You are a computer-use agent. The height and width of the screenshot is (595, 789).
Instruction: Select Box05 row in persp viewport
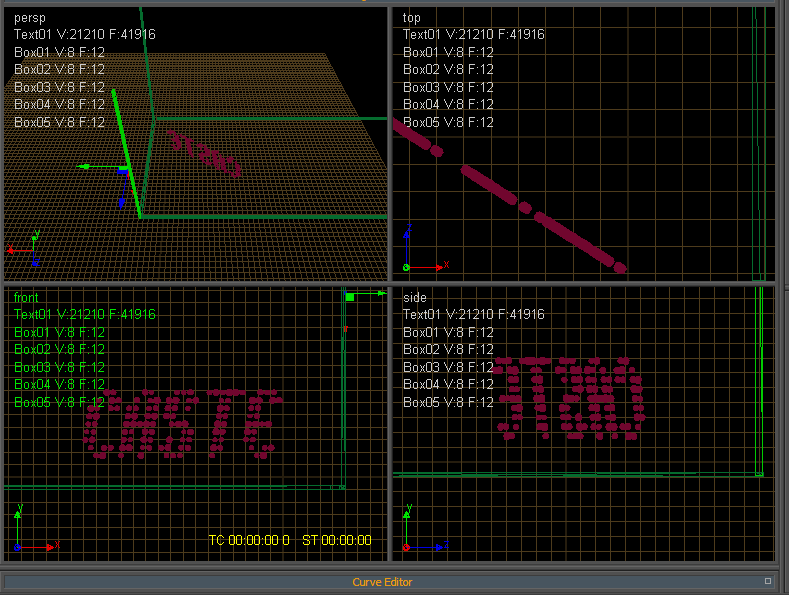click(59, 122)
